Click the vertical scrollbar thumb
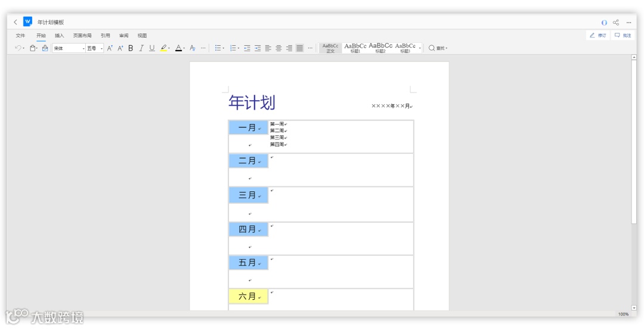This screenshot has width=644, height=329. click(634, 142)
